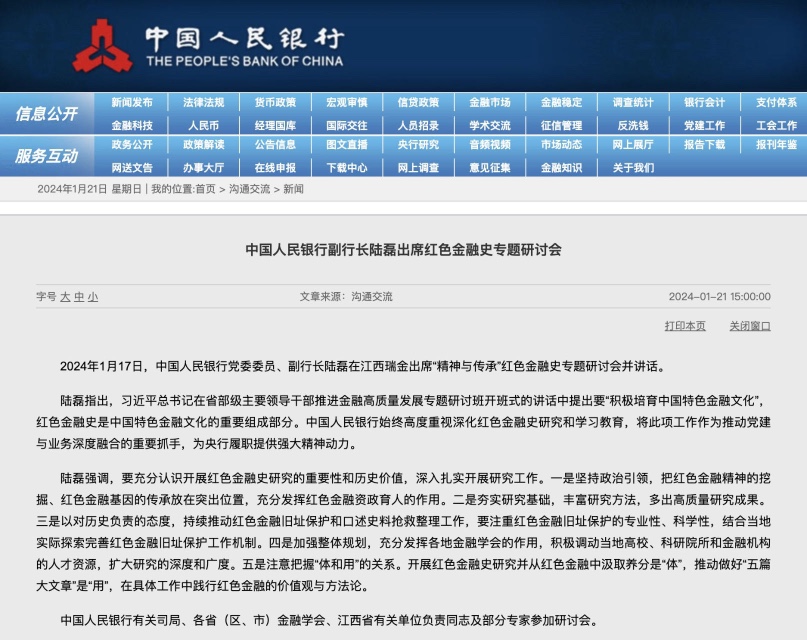807x640 pixels.
Task: Click the 服务互动 section header
Action: tap(46, 156)
